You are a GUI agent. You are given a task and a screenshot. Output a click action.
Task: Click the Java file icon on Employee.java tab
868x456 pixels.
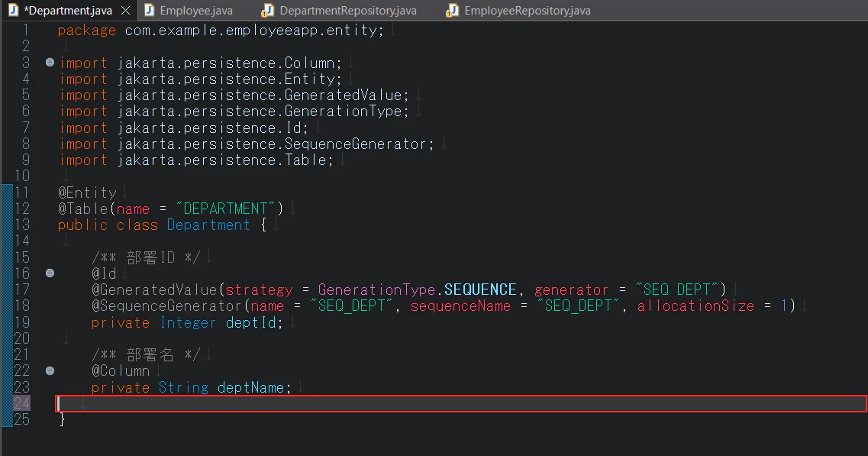pyautogui.click(x=149, y=11)
